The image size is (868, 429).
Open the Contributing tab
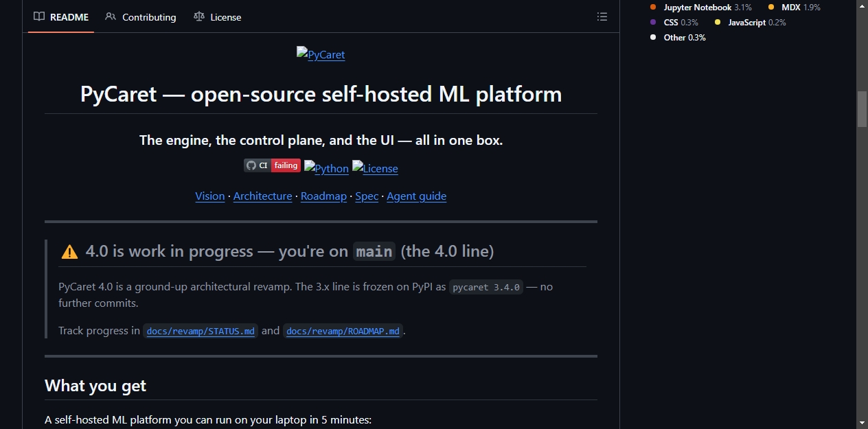tap(141, 17)
